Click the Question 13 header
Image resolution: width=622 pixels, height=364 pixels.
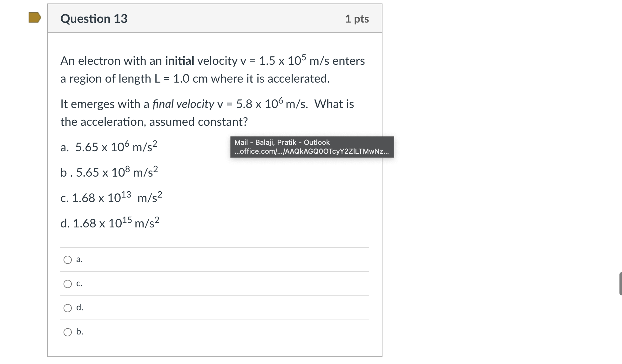pyautogui.click(x=94, y=19)
